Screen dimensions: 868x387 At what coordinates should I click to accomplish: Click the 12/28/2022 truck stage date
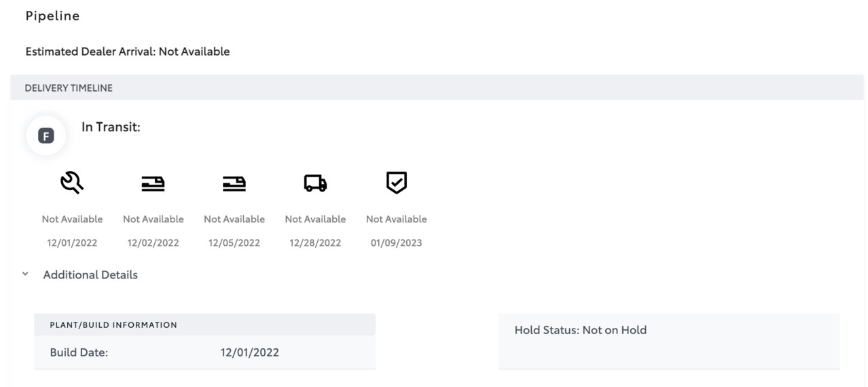[x=315, y=243]
